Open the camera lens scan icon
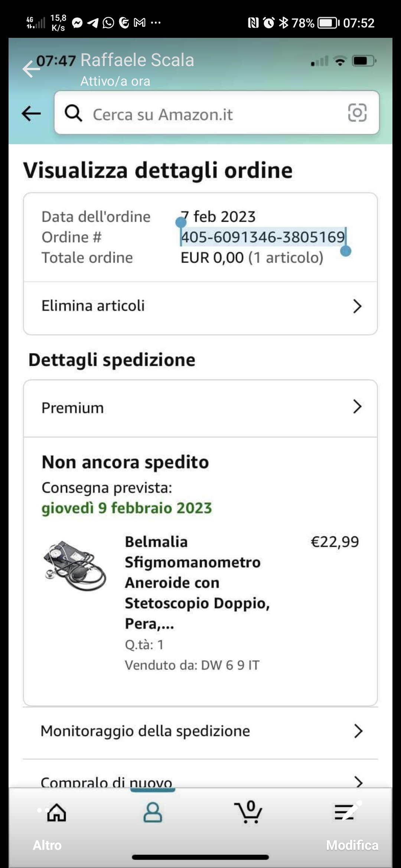The height and width of the screenshot is (868, 401). [357, 113]
